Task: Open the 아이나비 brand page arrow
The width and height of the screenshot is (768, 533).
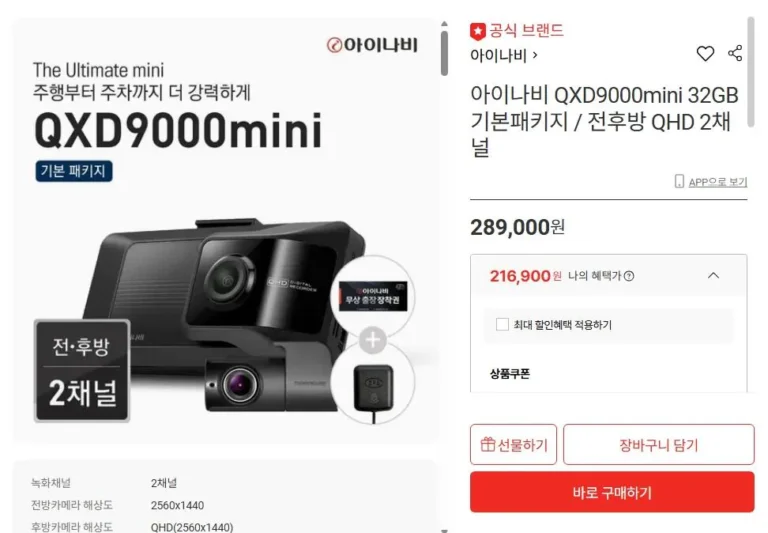Action: 535,55
